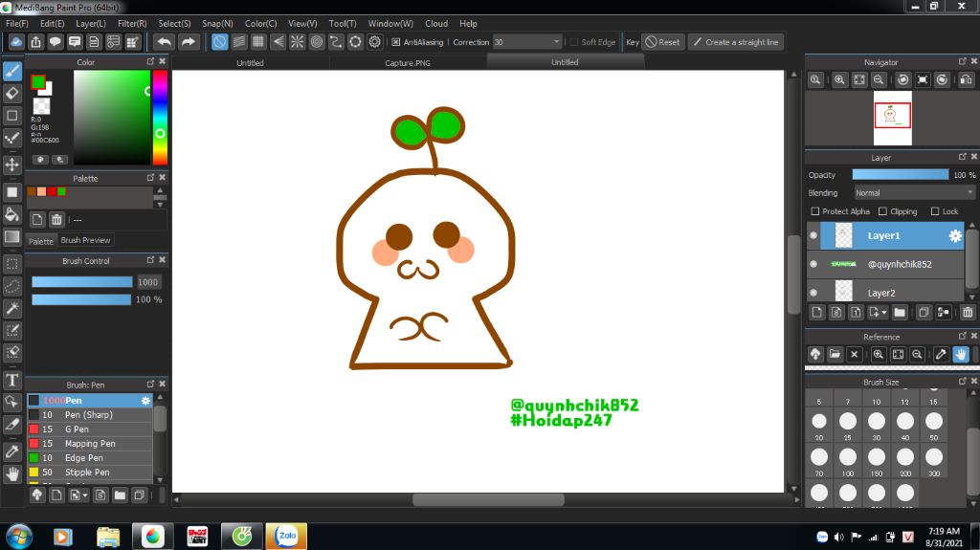Viewport: 980px width, 550px height.
Task: Select the Lasso tool
Action: pos(11,286)
